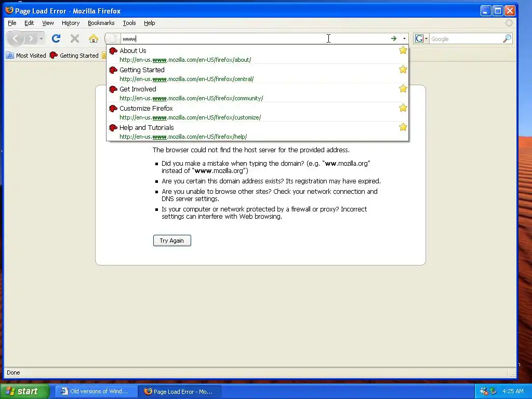This screenshot has height=399, width=532.
Task: Click the bookmark star on Customize Firefox row
Action: pyautogui.click(x=403, y=108)
